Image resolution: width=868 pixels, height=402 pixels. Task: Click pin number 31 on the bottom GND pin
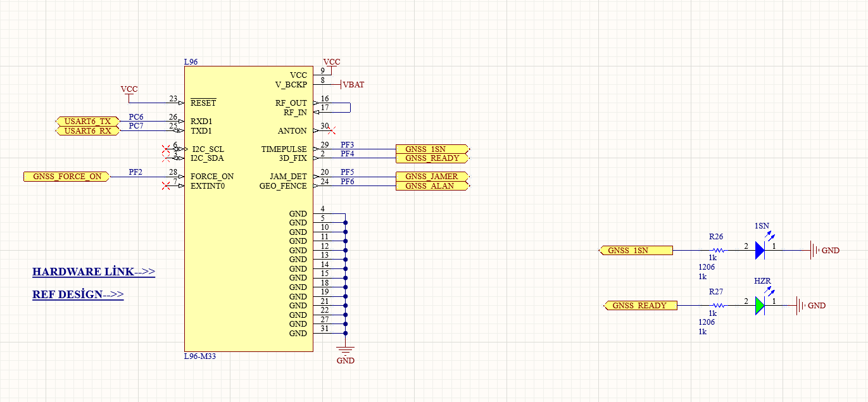click(325, 329)
